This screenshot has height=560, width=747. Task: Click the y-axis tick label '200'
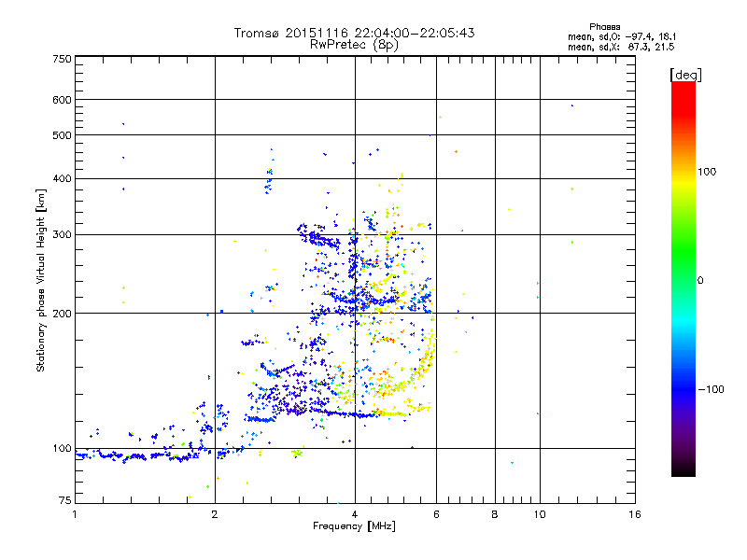click(x=62, y=314)
